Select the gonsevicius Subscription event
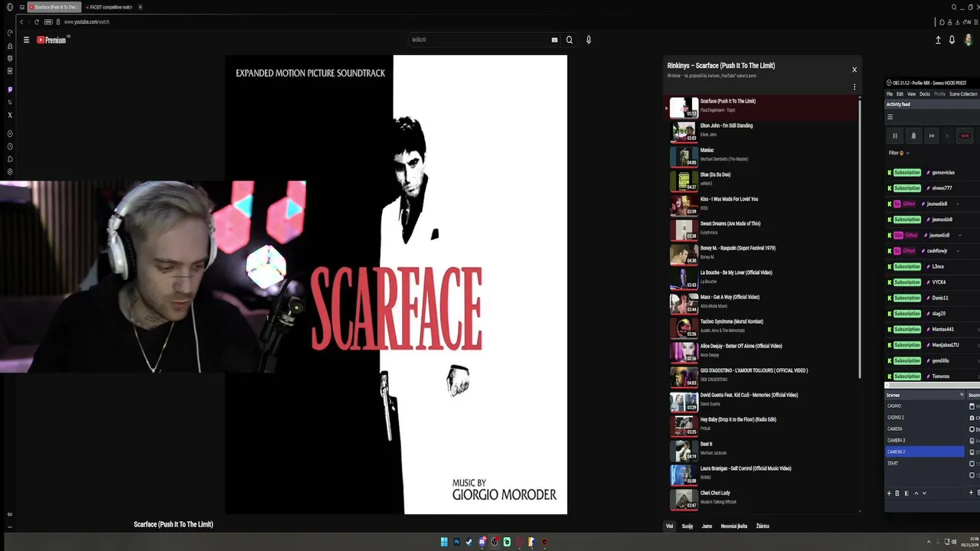The width and height of the screenshot is (980, 551). [x=933, y=172]
